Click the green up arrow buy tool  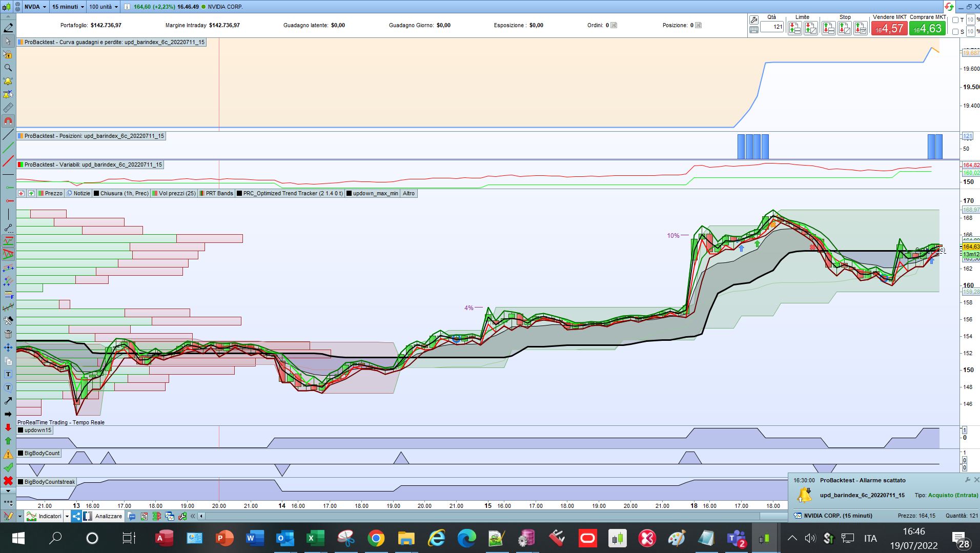8,441
